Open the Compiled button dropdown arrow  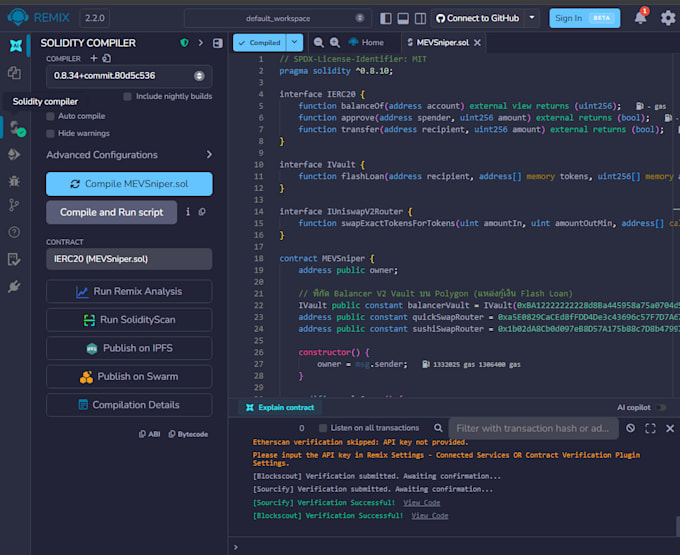point(294,42)
